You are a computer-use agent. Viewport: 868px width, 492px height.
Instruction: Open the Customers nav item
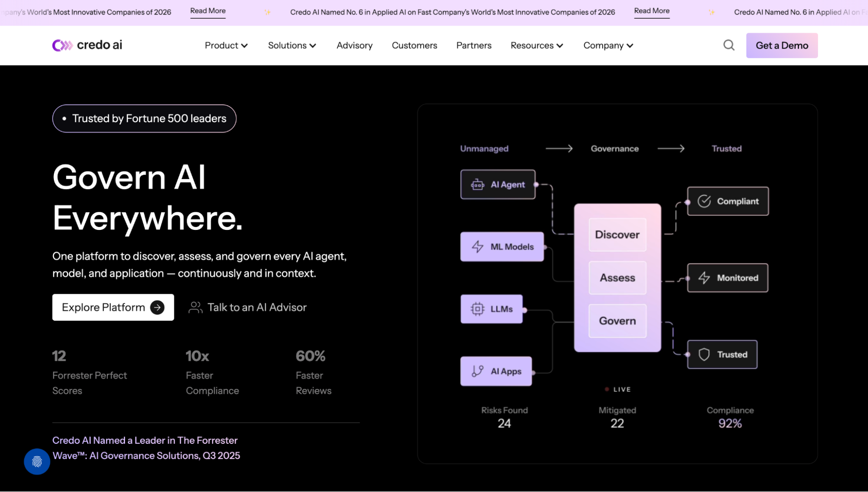tap(414, 46)
